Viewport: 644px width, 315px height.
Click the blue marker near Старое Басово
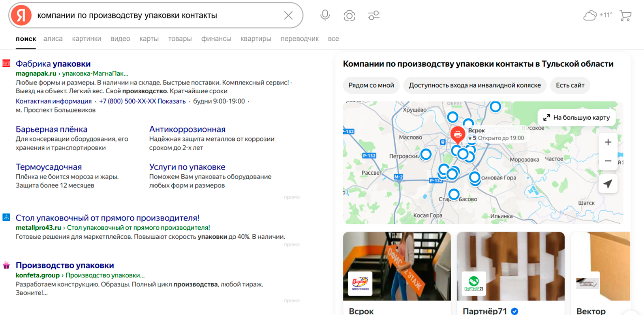(x=454, y=194)
